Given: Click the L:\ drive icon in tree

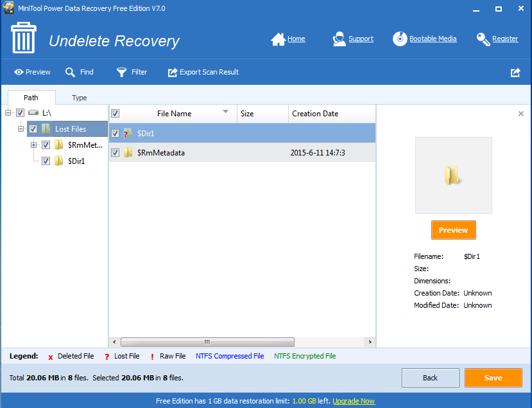Looking at the screenshot, I should [33, 112].
